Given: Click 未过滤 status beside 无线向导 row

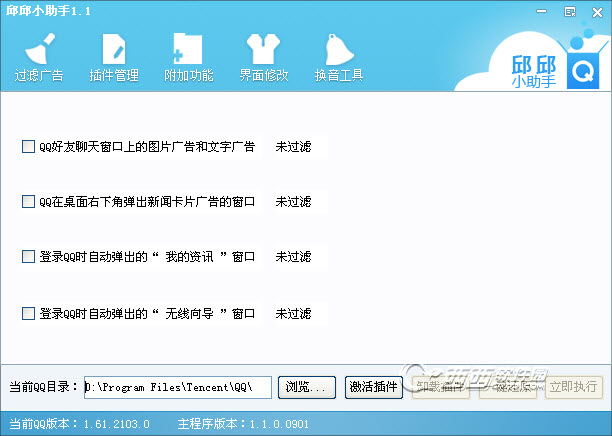Looking at the screenshot, I should (294, 313).
